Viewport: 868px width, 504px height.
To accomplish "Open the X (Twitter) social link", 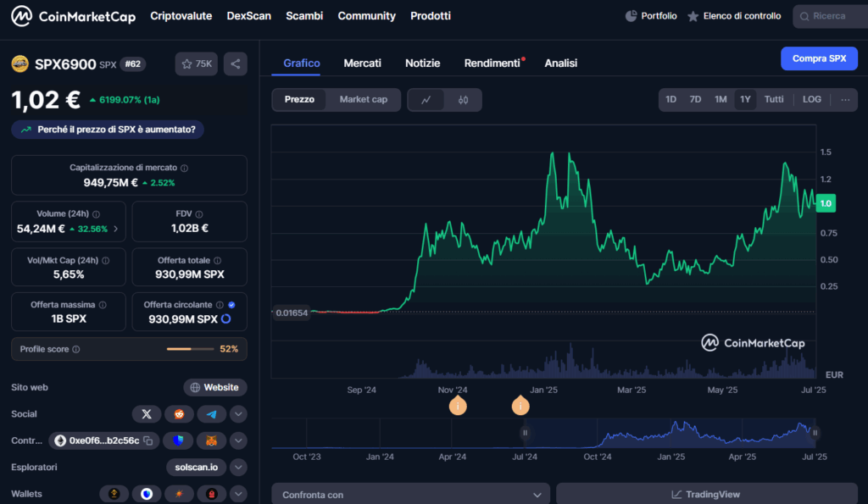I will (x=147, y=414).
